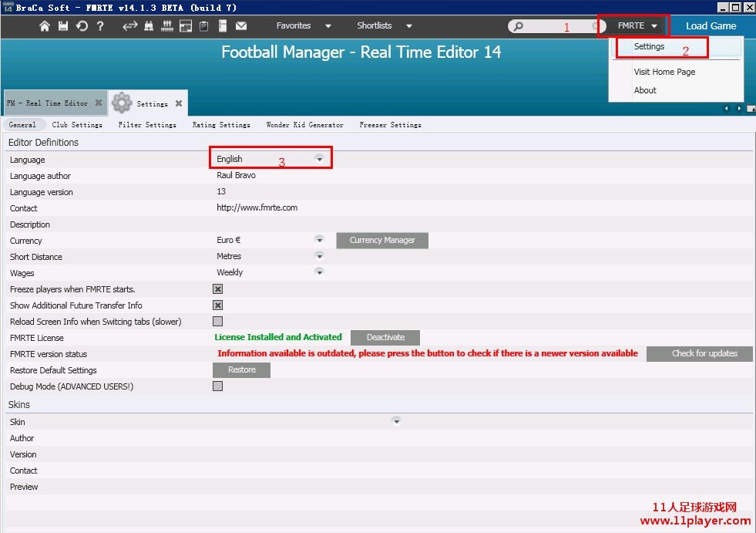This screenshot has width=756, height=533.
Task: Click the Raul Bravo language author value
Action: point(237,175)
